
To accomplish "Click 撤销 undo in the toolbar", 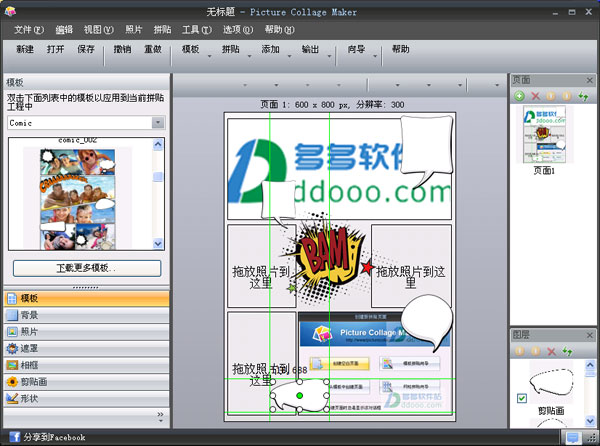I will point(122,49).
